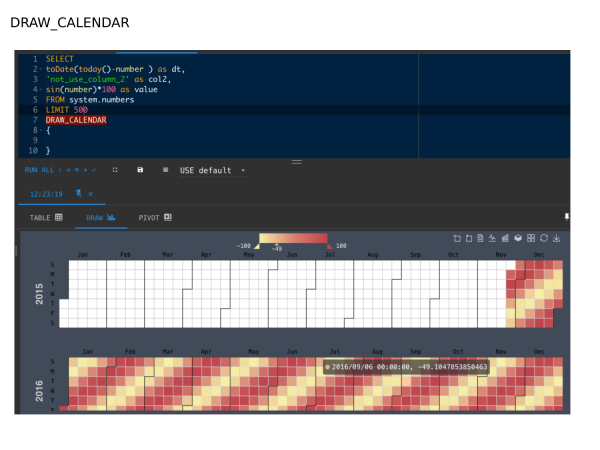Screen dimensions: 600x450
Task: Click the tiled grid icon in chart toolbar
Action: click(x=531, y=238)
